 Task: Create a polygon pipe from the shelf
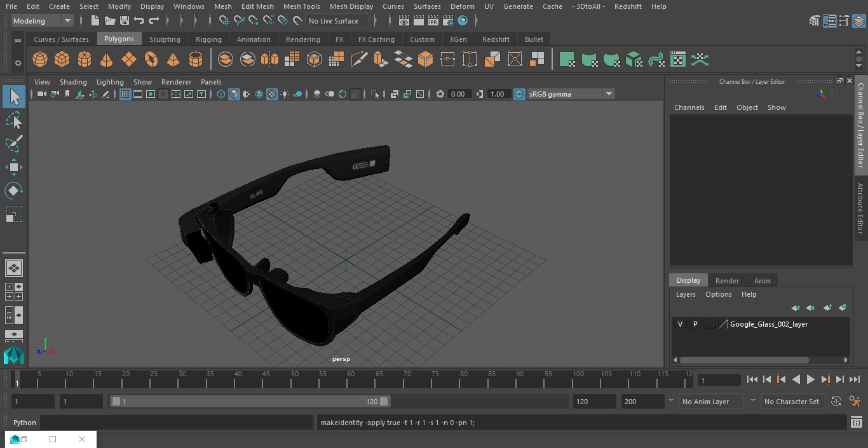pos(196,60)
